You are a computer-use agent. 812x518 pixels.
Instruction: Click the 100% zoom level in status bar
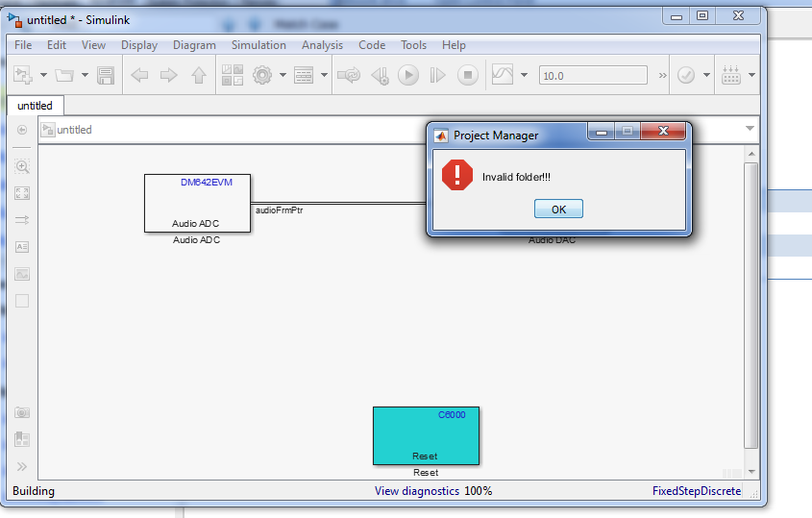[478, 490]
